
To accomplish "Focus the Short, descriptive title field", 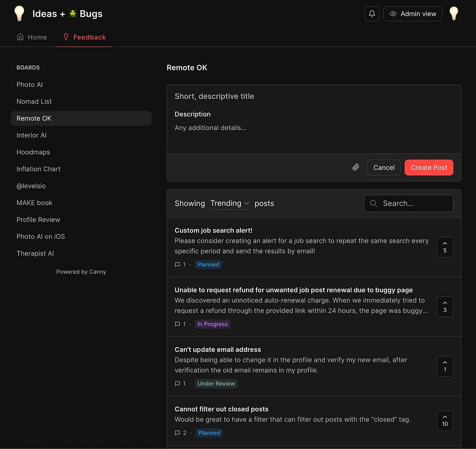I will [x=314, y=96].
